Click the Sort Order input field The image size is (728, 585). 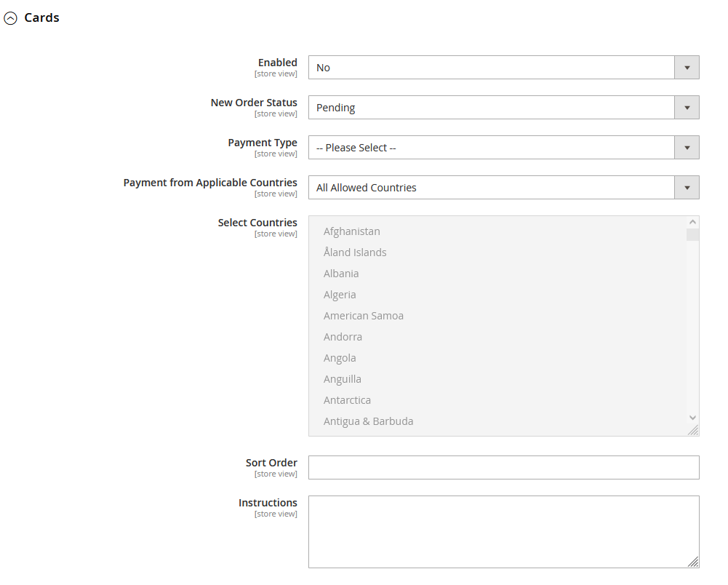503,468
